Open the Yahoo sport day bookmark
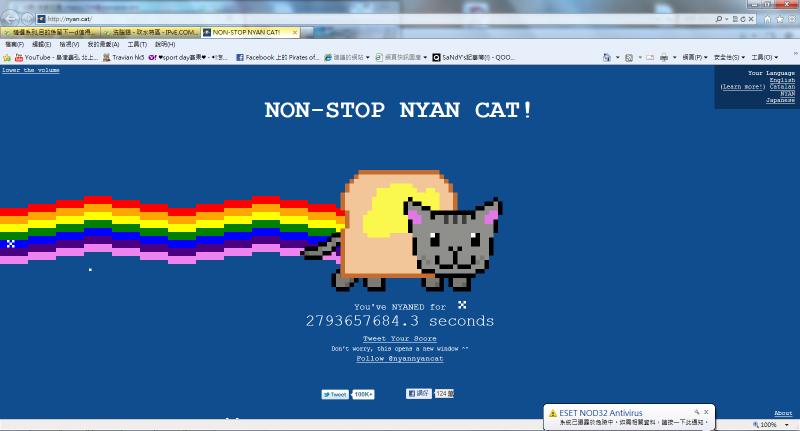Image resolution: width=800 pixels, height=431 pixels. (188, 58)
